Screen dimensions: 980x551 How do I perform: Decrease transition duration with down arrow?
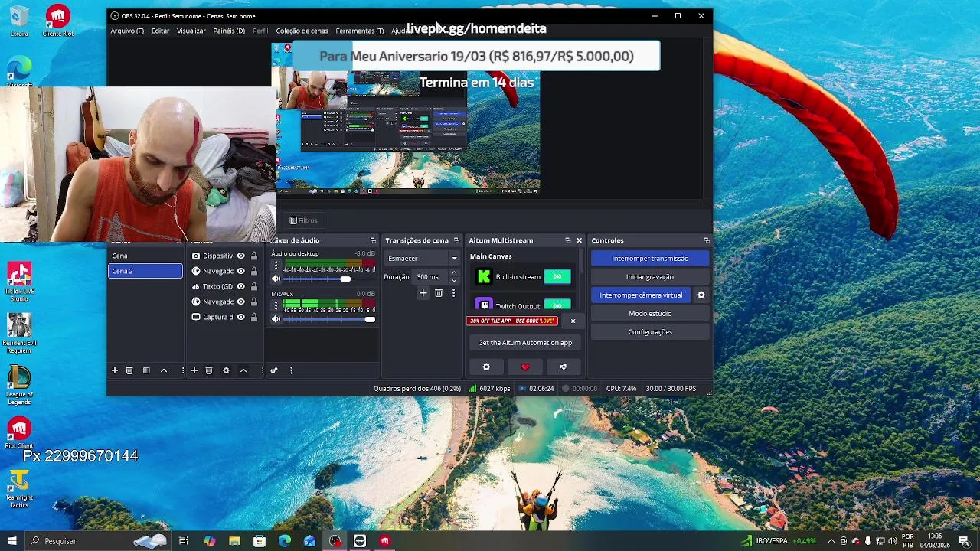[454, 281]
